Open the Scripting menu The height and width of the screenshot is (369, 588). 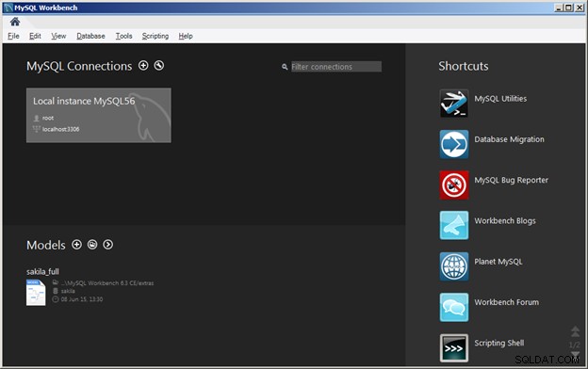pos(155,36)
